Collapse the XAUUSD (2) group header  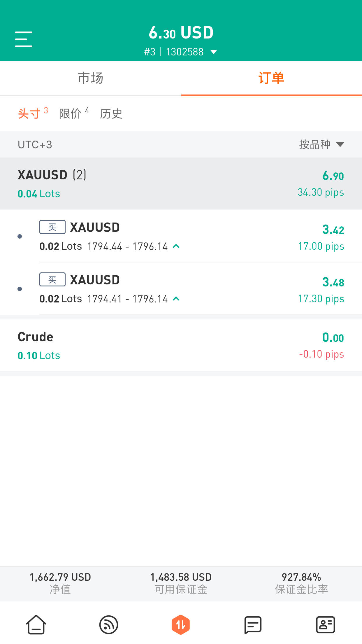coord(181,183)
